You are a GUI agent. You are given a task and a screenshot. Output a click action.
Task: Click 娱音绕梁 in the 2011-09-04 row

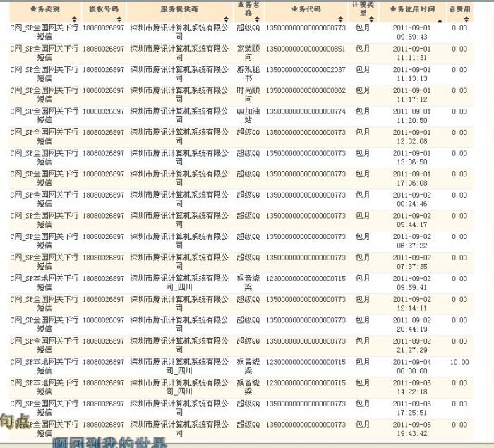[x=248, y=366]
